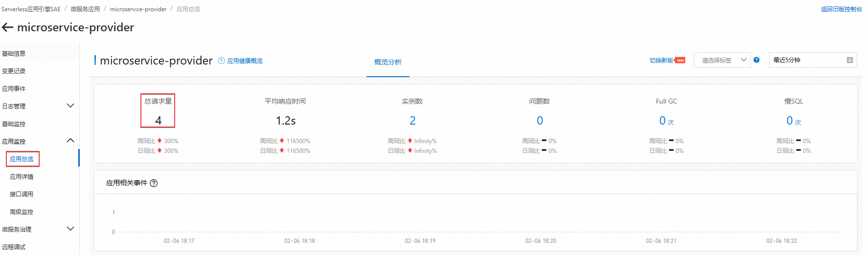
Task: Select 应用详情 in the sidebar
Action: (x=22, y=176)
